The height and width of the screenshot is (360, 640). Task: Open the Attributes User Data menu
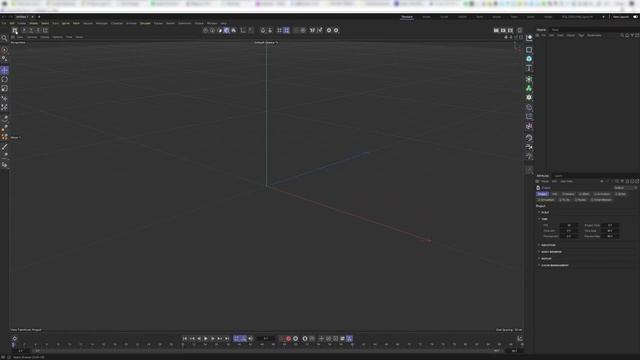pyautogui.click(x=567, y=181)
